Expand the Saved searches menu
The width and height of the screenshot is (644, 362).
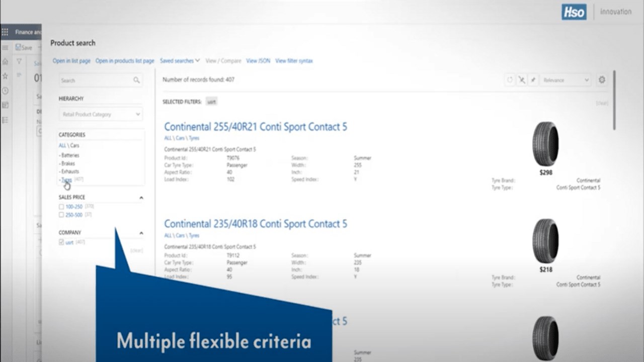tap(180, 61)
